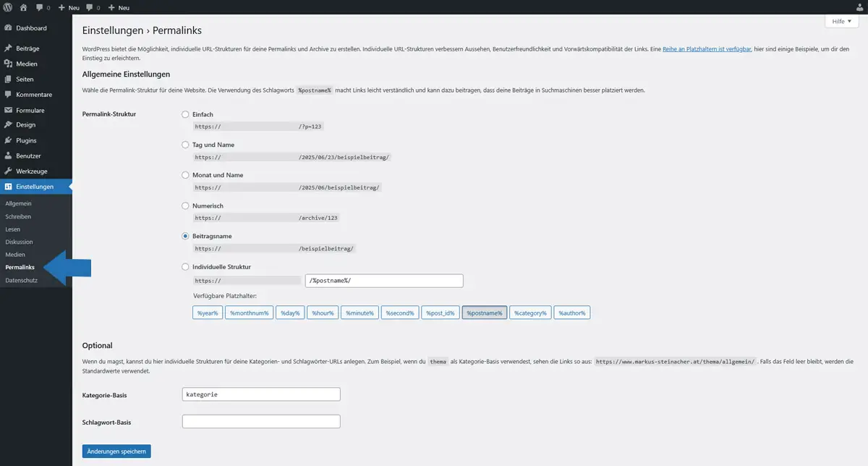Visit site via the home icon
Viewport: 868px width, 466px height.
tap(23, 7)
